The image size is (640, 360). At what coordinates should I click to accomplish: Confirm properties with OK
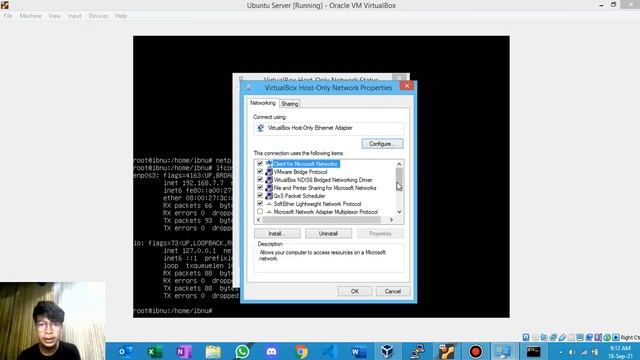click(355, 291)
